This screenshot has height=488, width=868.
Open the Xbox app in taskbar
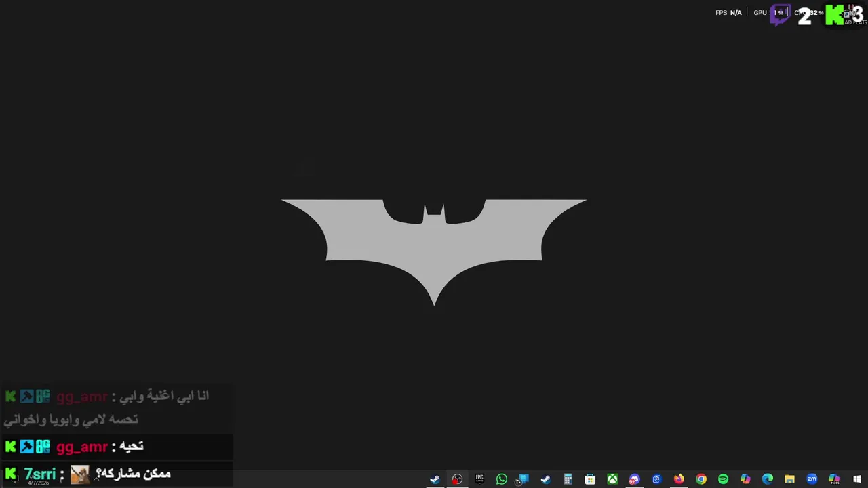(x=612, y=479)
